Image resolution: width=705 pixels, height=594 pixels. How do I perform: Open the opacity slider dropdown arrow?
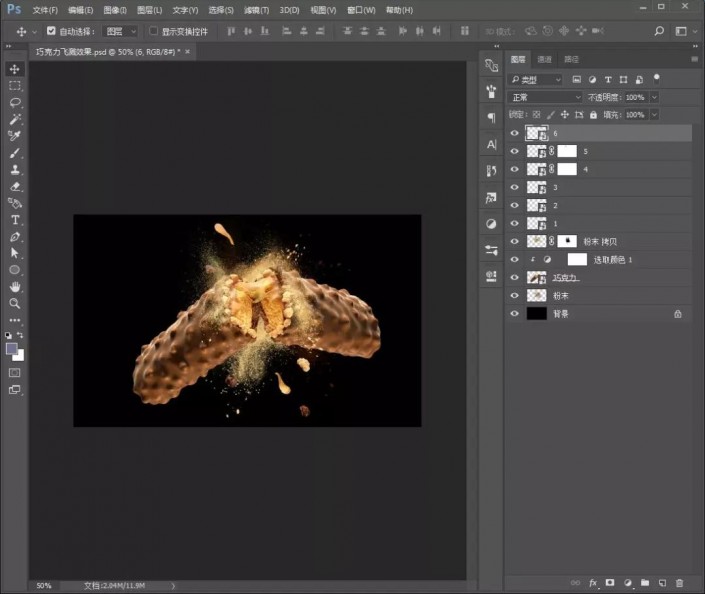point(654,97)
